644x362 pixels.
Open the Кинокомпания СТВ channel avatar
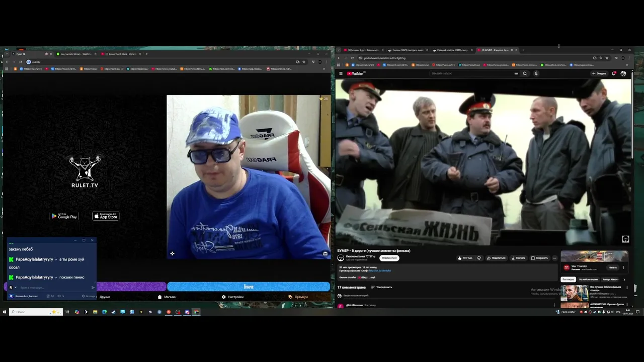click(341, 257)
